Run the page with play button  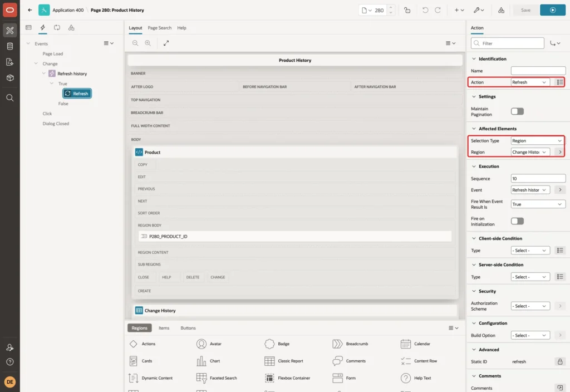553,10
